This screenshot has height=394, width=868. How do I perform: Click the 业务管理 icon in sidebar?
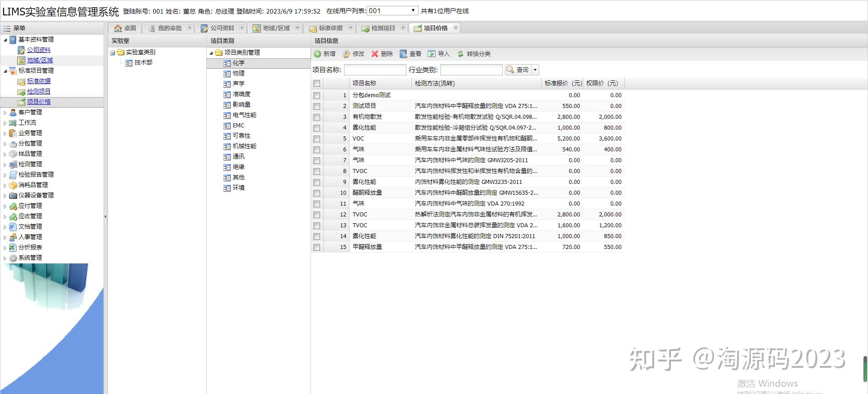[13, 133]
